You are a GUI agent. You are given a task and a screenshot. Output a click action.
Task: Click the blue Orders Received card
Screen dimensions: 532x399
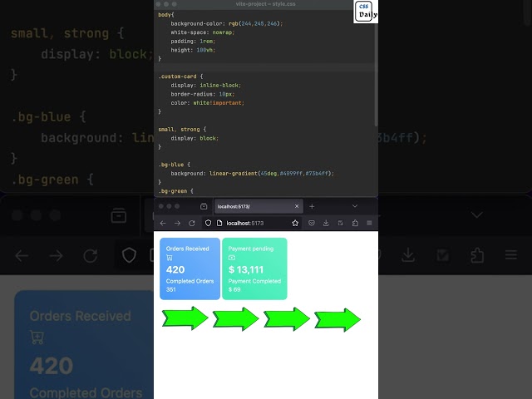(x=190, y=268)
